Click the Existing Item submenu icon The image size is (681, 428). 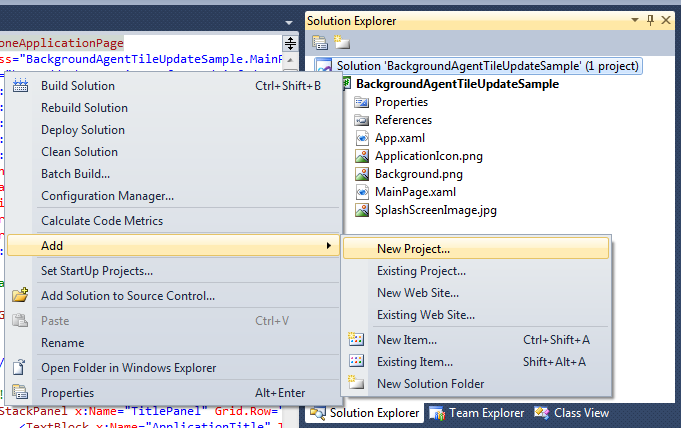point(356,361)
